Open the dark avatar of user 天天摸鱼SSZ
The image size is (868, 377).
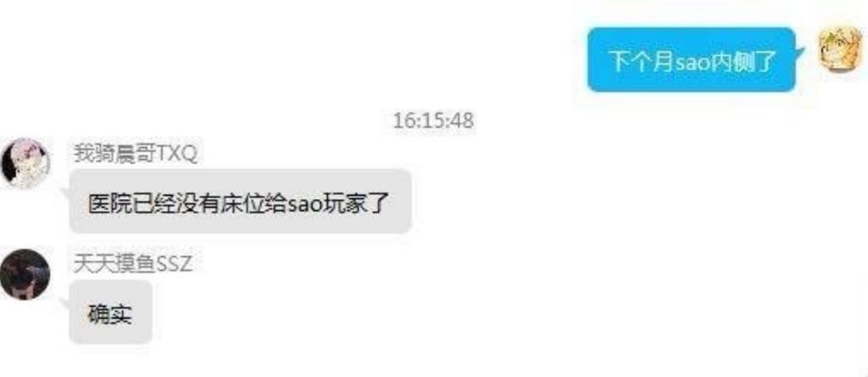coord(25,274)
